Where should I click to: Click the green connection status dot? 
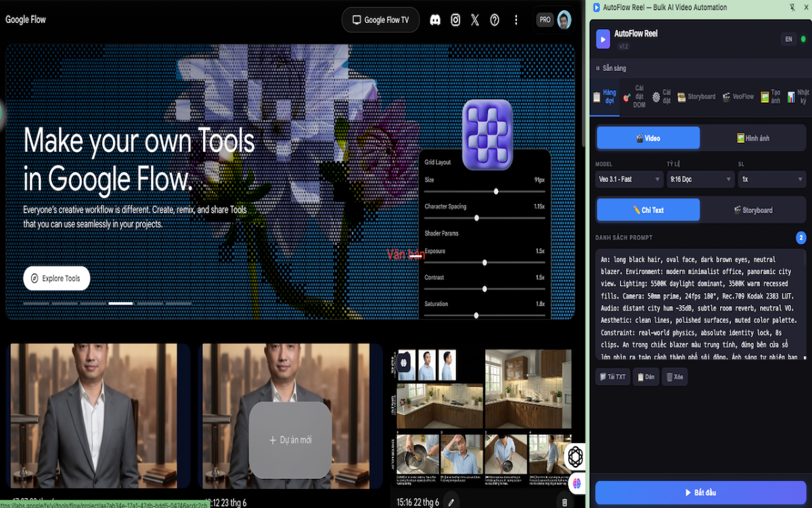pos(803,39)
